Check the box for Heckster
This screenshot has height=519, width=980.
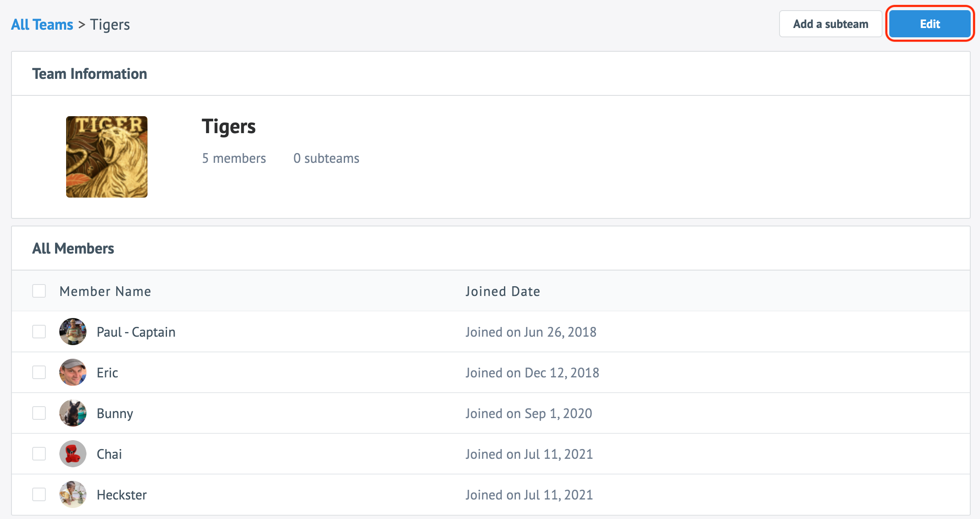pos(39,494)
